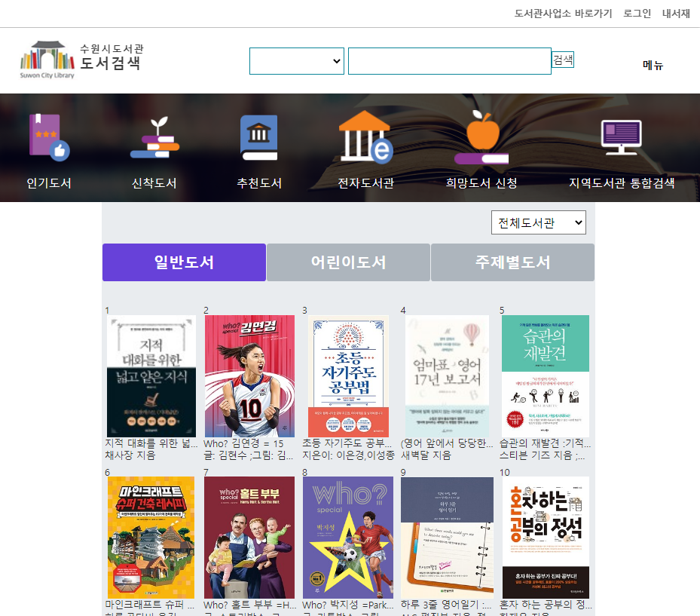Open the Who? 박지성 book cover

coord(348,538)
